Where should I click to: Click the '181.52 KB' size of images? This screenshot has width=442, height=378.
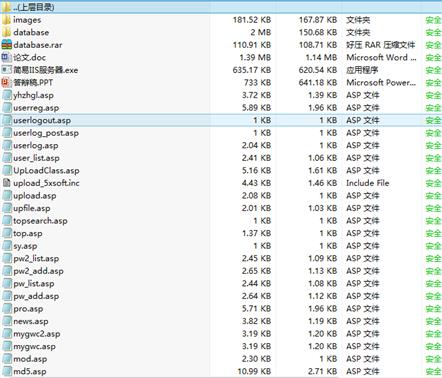click(x=252, y=20)
